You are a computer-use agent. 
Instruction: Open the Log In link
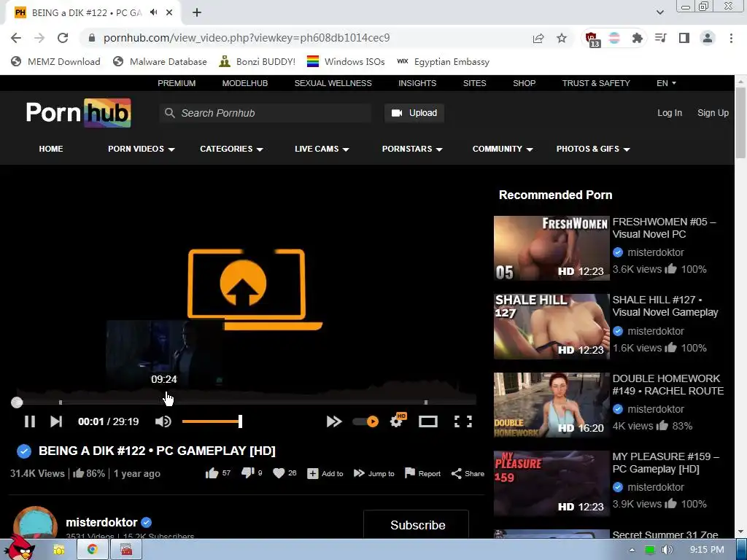click(670, 113)
